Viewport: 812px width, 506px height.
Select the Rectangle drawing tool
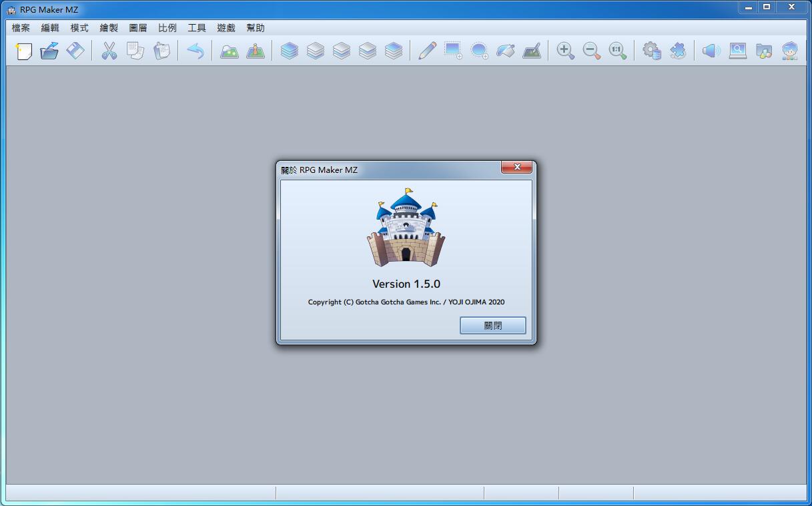453,51
